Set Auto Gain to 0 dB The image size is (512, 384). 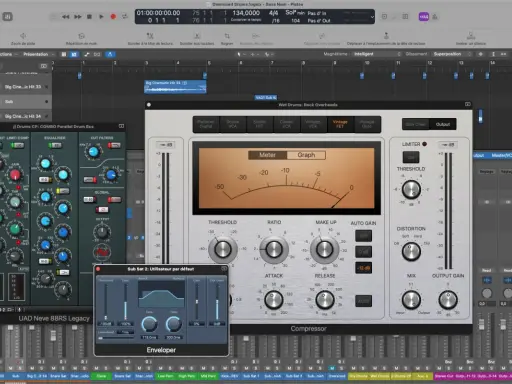pos(363,252)
